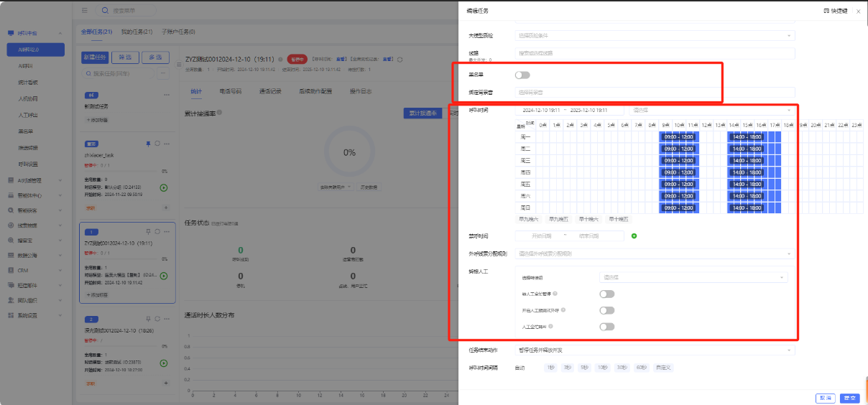The width and height of the screenshot is (868, 405).
Task: Open the 任务结束动作 dropdown
Action: 655,350
